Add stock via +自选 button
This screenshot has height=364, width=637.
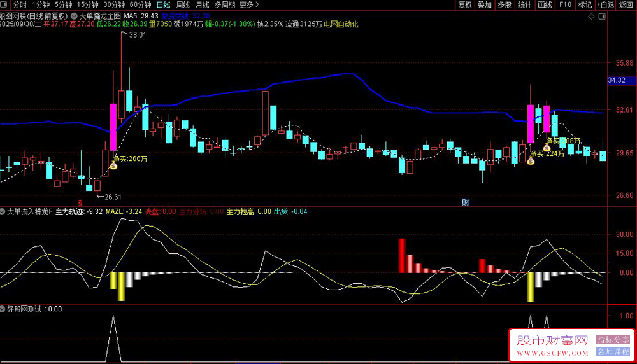[605, 5]
